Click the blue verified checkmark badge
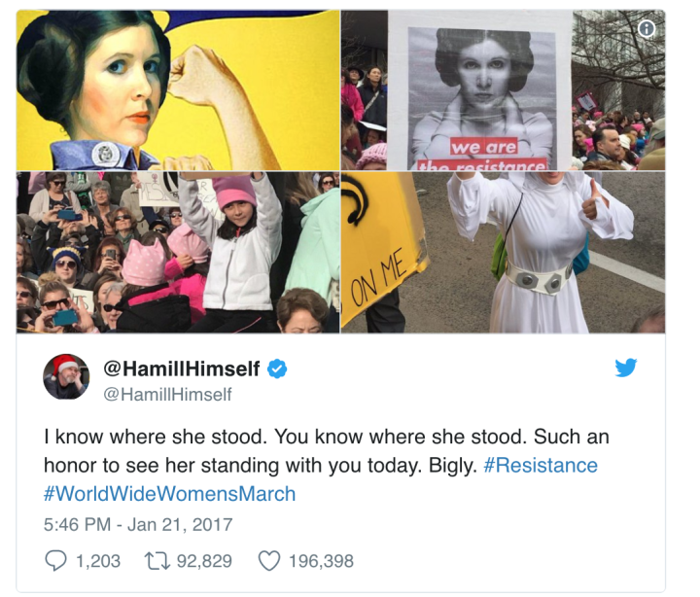Viewport: 700px width, 597px height. (x=277, y=369)
